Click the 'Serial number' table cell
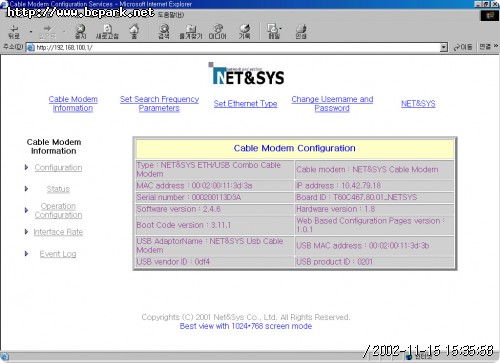Viewport: 500px width, 363px height. click(x=215, y=197)
